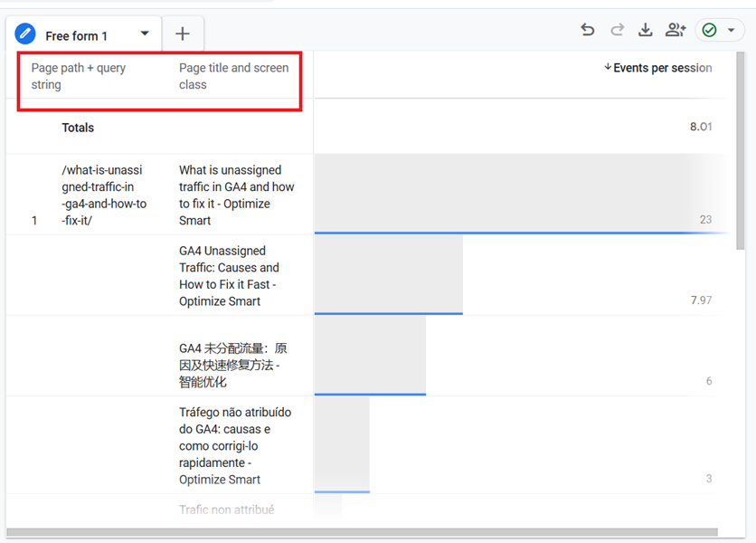This screenshot has height=543, width=756.
Task: Select the /what-is-unassigned-traffic-in-ga4-and-how-to-fix-it/ cell
Action: click(104, 195)
